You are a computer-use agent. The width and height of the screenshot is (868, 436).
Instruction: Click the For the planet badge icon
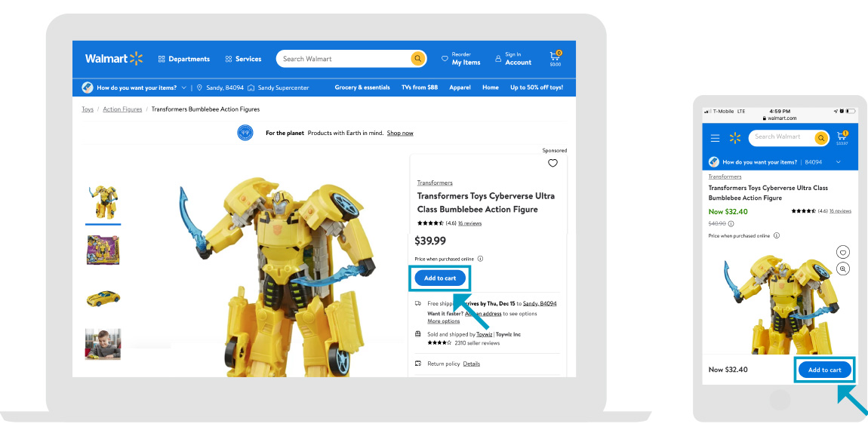coord(245,133)
